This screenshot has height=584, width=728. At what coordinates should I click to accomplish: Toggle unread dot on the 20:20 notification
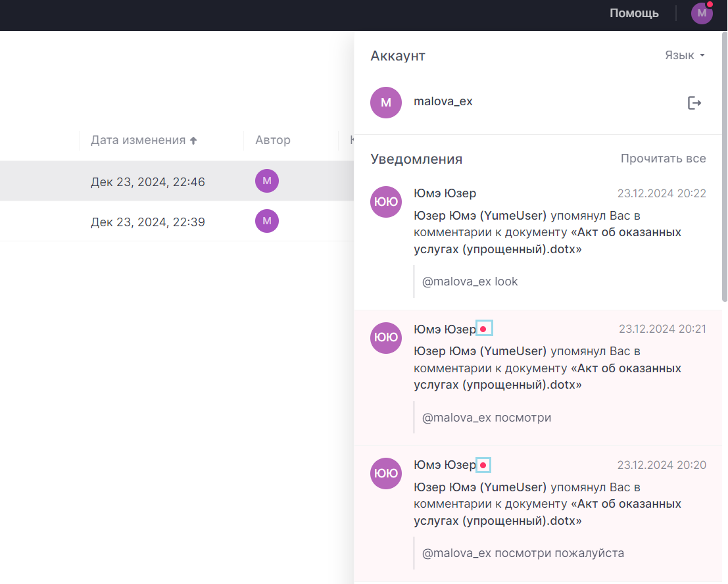pyautogui.click(x=483, y=465)
